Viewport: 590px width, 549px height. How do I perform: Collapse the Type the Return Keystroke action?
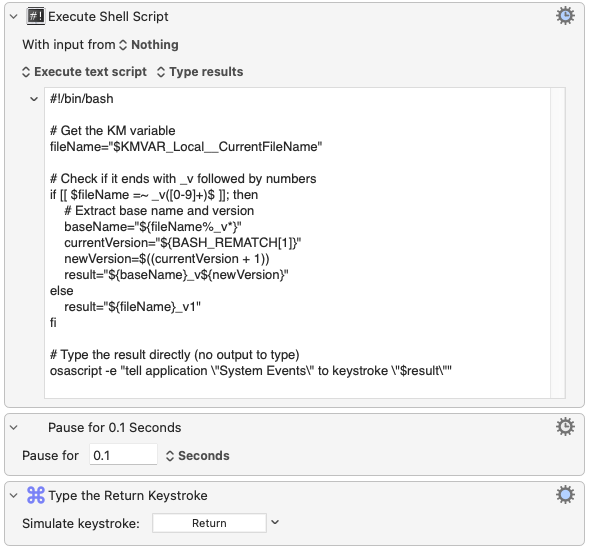tap(14, 496)
